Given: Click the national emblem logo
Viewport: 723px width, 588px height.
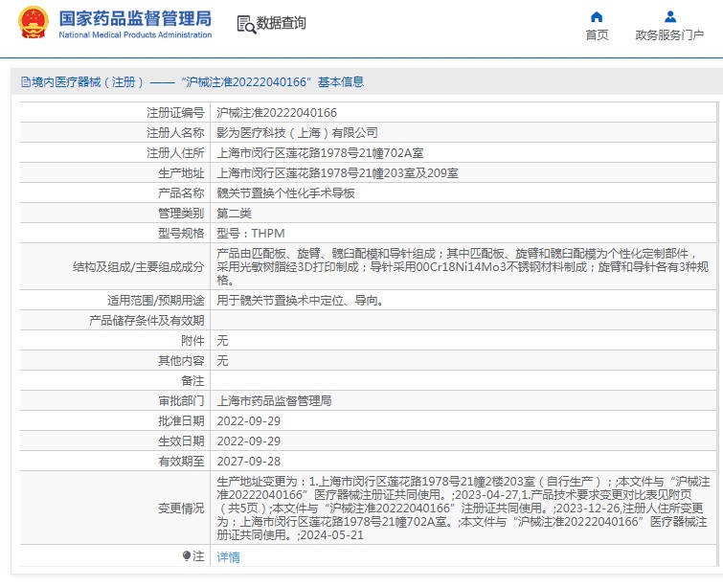Looking at the screenshot, I should (x=34, y=23).
